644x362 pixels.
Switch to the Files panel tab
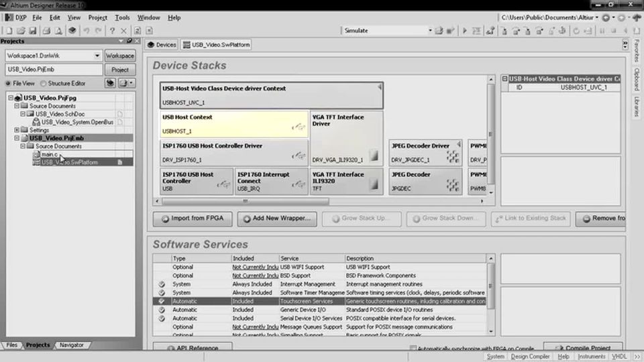[12, 345]
